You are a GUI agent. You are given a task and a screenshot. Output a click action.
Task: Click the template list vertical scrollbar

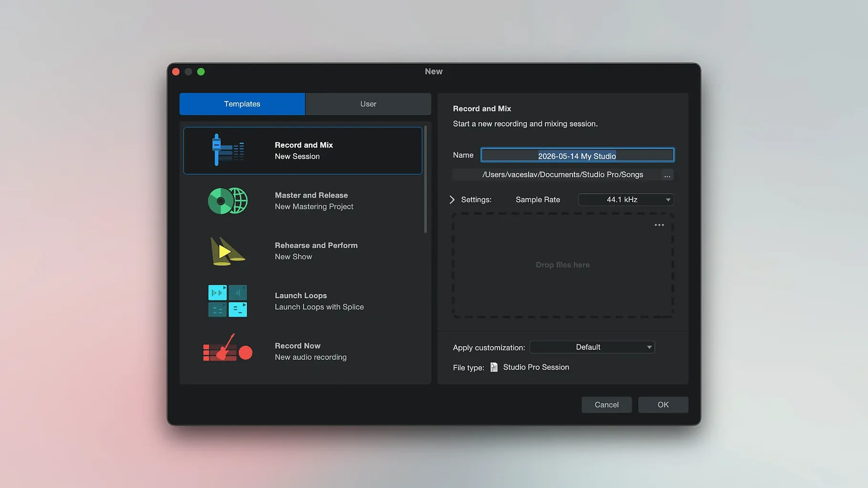coord(425,179)
